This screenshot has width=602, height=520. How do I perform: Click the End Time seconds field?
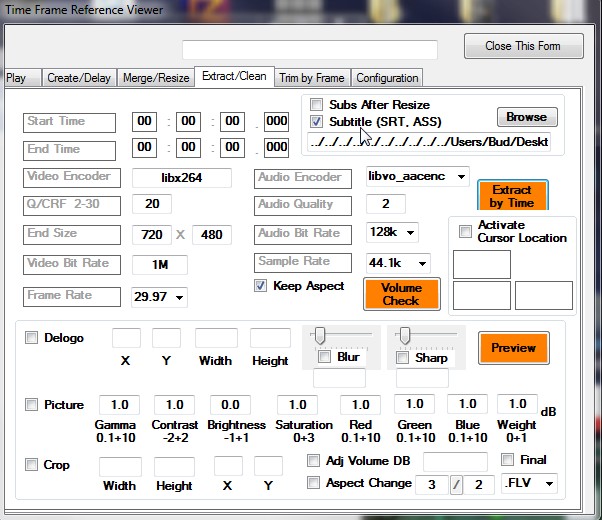click(x=232, y=147)
